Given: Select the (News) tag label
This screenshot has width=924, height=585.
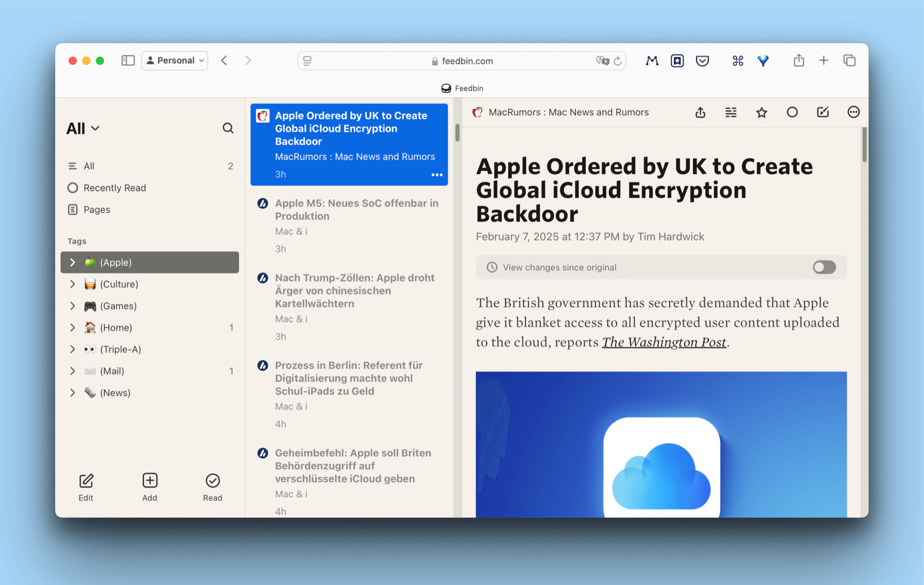Looking at the screenshot, I should (115, 392).
